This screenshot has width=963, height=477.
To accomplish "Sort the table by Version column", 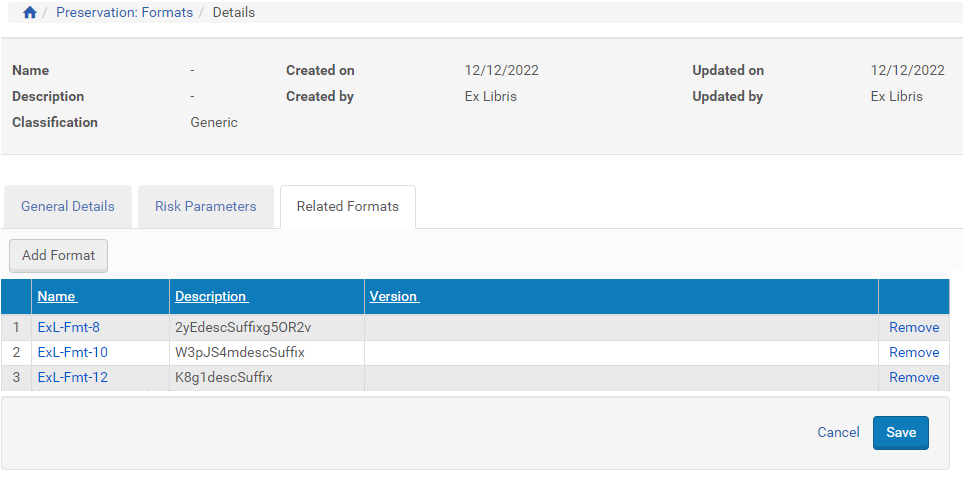I will (x=394, y=296).
